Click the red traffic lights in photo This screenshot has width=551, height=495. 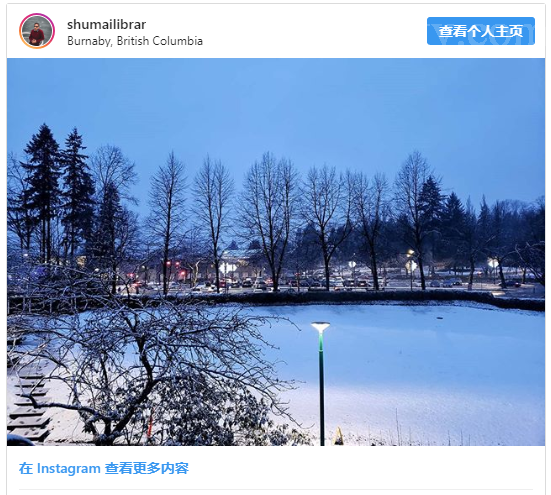click(175, 268)
